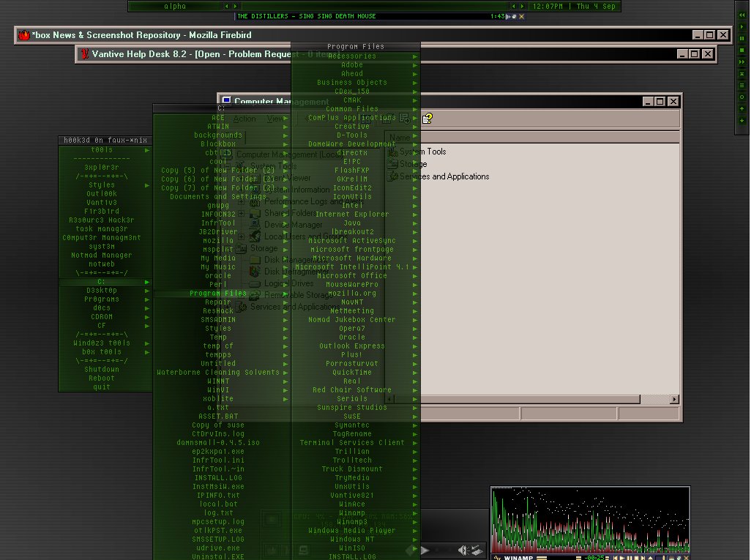Viewport: 754px width, 560px height.
Task: Click the right arrow beside the clock
Action: (x=522, y=7)
